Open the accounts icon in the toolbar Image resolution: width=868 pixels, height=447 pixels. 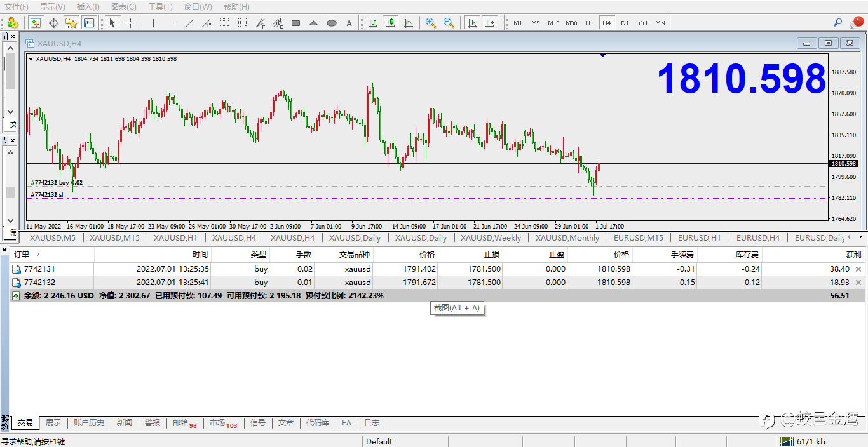pos(13,23)
